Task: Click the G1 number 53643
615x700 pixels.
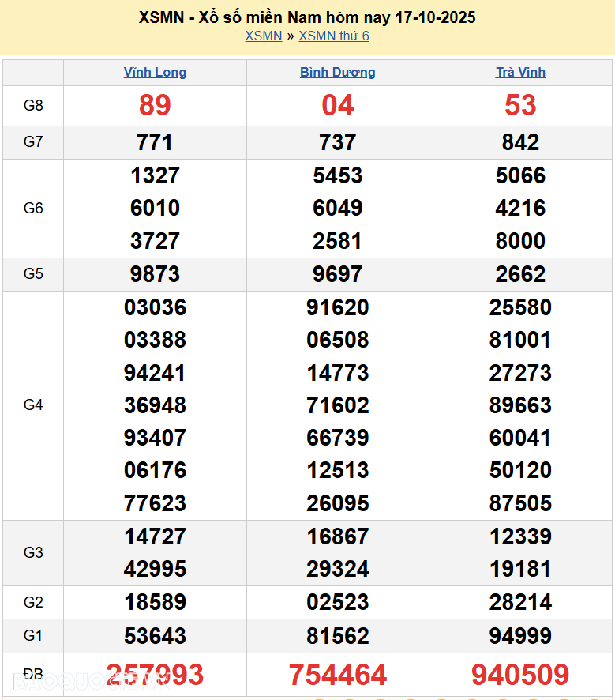Action: (x=155, y=635)
